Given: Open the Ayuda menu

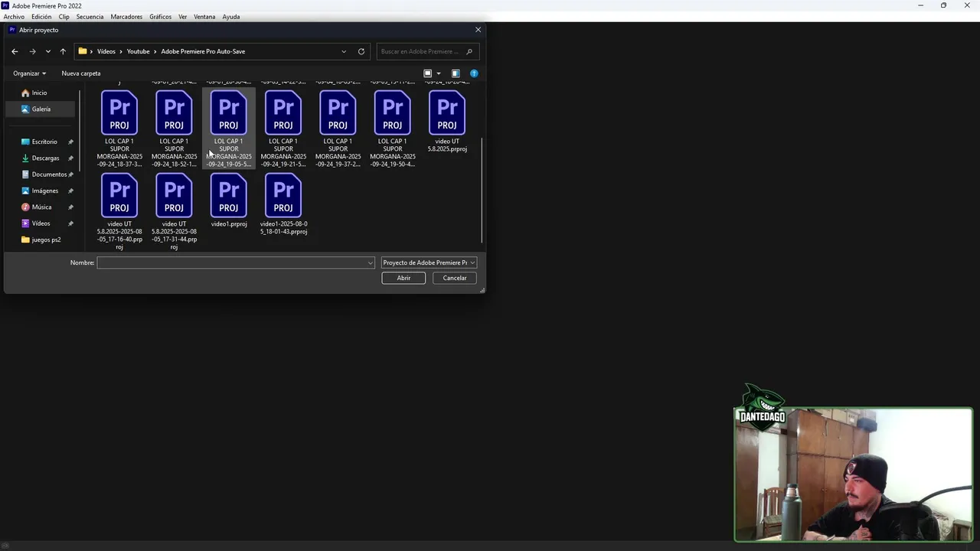Looking at the screenshot, I should (231, 17).
